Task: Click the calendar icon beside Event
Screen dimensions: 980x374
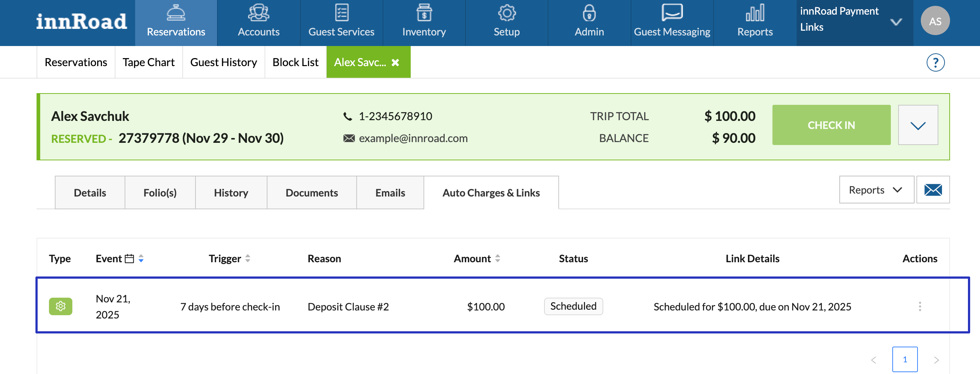Action: point(129,259)
